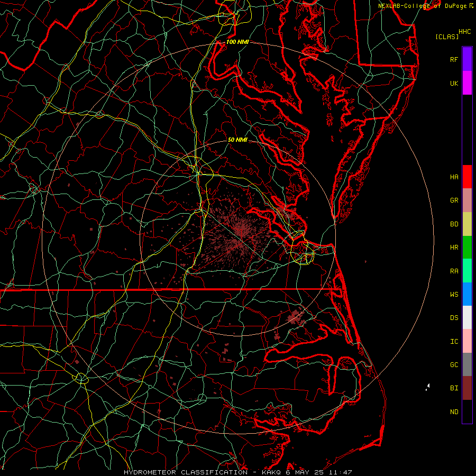
Task: Click the RA legend label
Action: point(454,271)
